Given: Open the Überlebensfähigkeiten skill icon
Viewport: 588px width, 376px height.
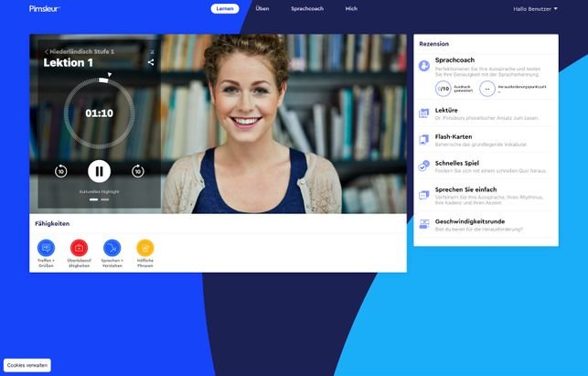Looking at the screenshot, I should pos(79,247).
